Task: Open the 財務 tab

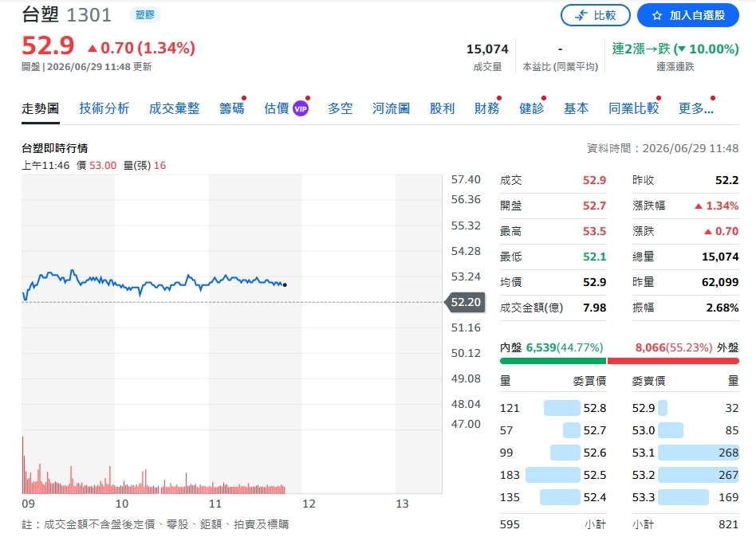Action: pyautogui.click(x=487, y=108)
